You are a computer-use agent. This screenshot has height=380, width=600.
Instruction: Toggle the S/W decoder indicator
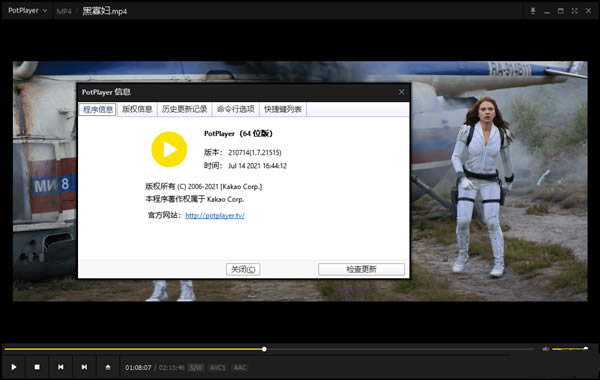[x=196, y=367]
